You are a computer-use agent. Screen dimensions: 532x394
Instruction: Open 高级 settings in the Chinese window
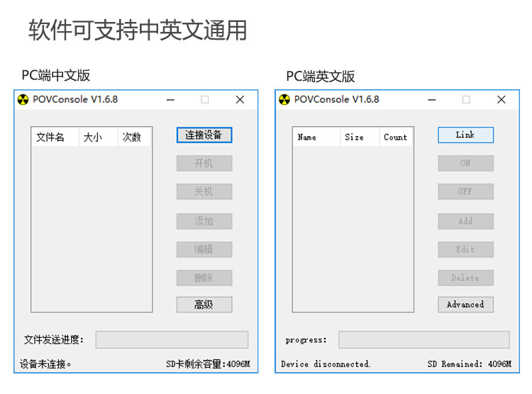pyautogui.click(x=204, y=305)
